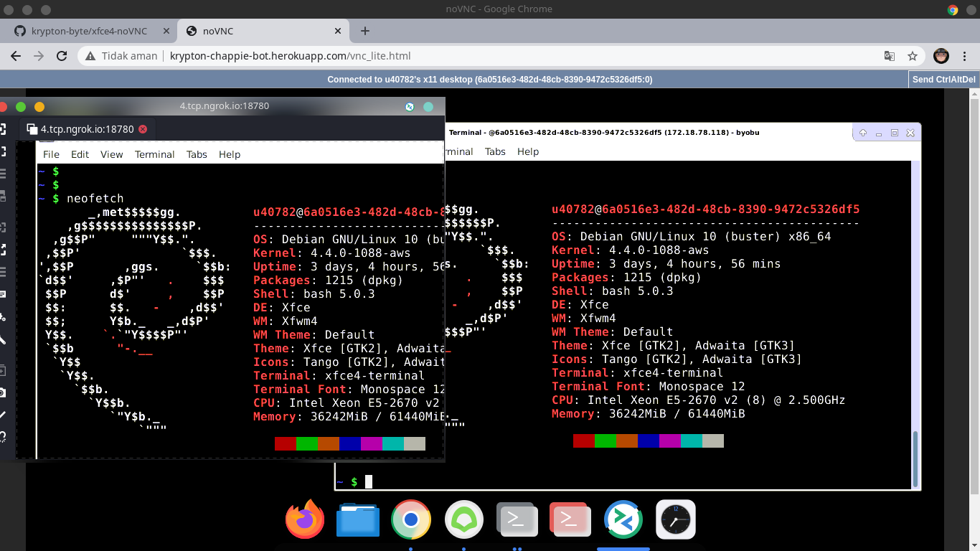Open the Google Translate icon in address bar

point(889,56)
